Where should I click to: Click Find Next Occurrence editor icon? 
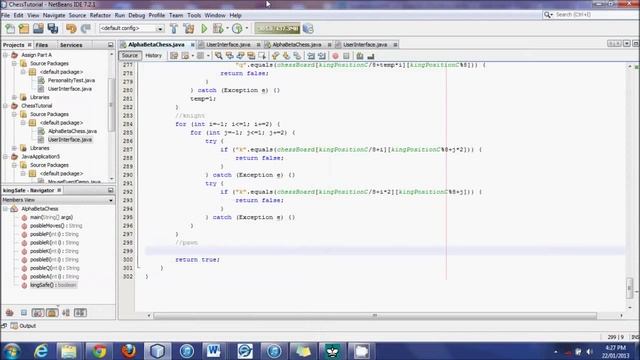click(240, 56)
